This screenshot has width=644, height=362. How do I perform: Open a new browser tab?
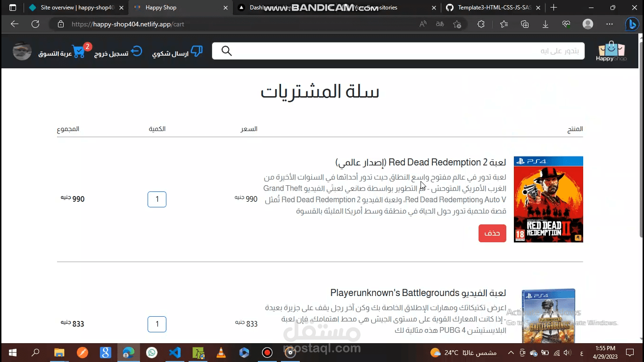553,8
